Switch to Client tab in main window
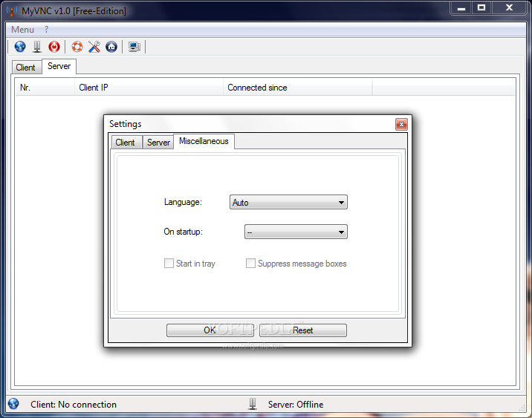The height and width of the screenshot is (418, 532). click(25, 67)
